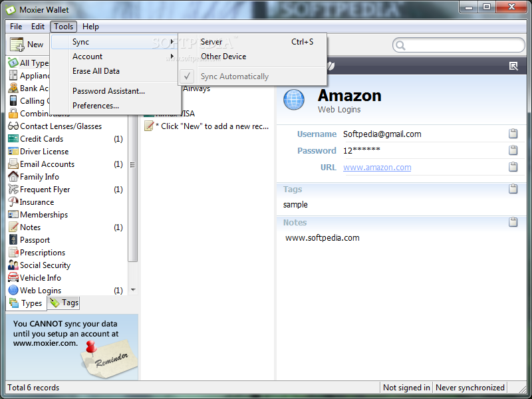Click the Total 6 records status text
This screenshot has width=532, height=399.
point(33,388)
